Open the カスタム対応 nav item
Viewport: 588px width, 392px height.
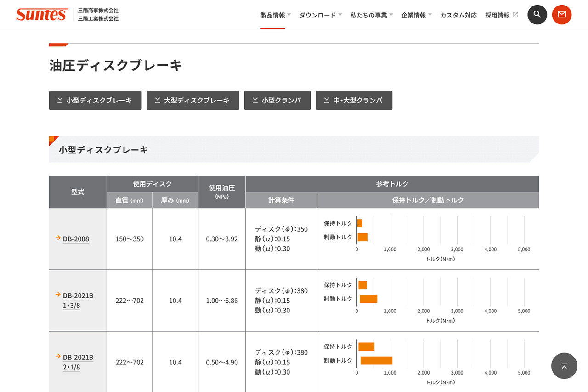pyautogui.click(x=458, y=15)
